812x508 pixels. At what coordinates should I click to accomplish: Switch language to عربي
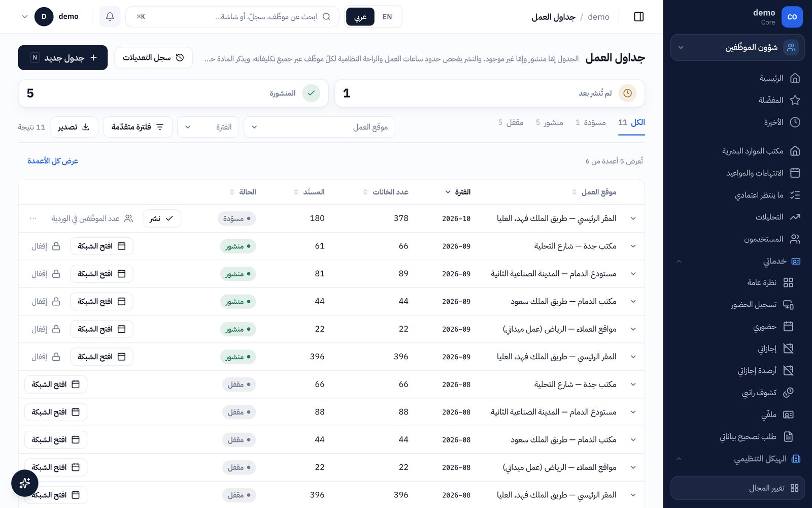tap(360, 17)
